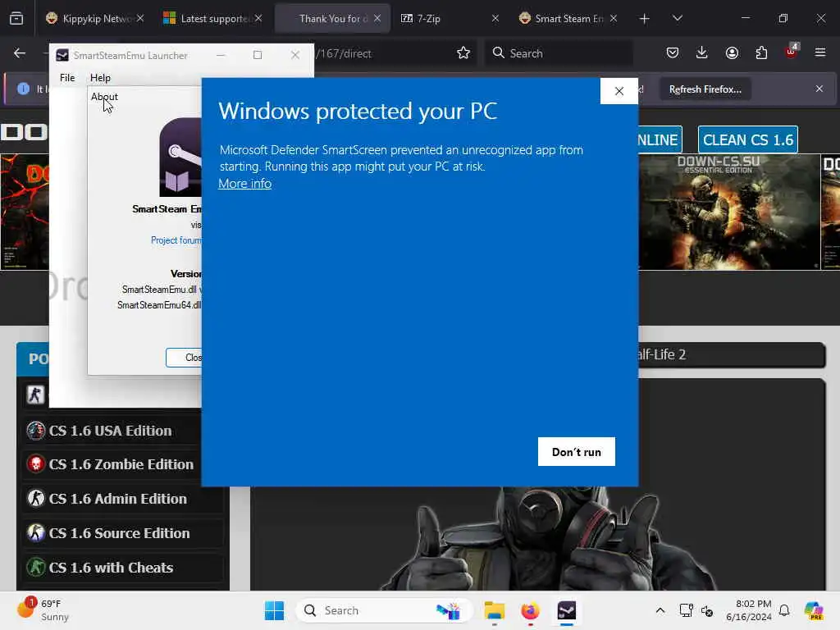840x630 pixels.
Task: Open CS 1.6 USA Edition link
Action: pos(111,431)
